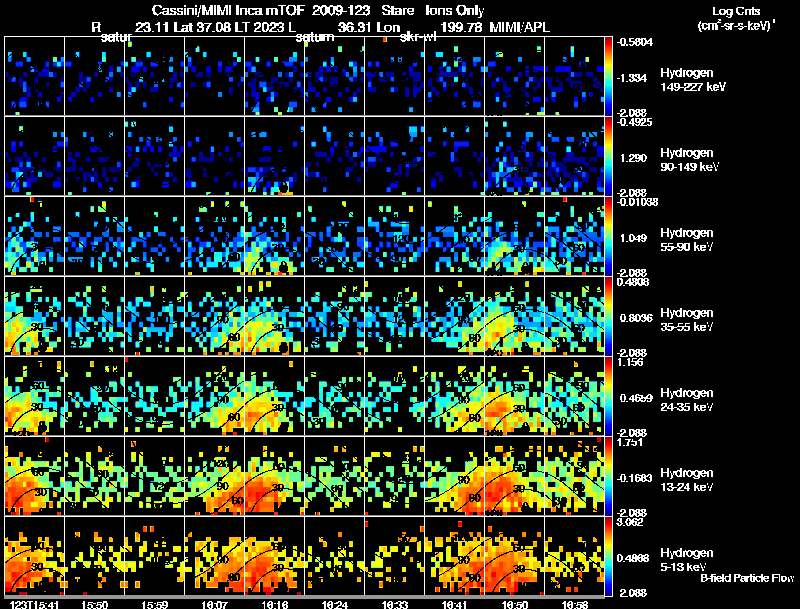Select the 5-13 keV panel at 16:33
This screenshot has width=800, height=609.
pos(394,556)
